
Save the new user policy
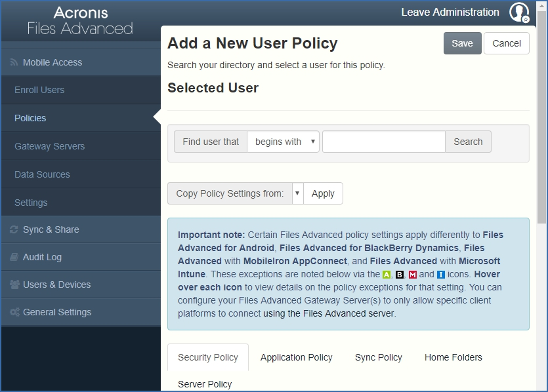point(463,43)
